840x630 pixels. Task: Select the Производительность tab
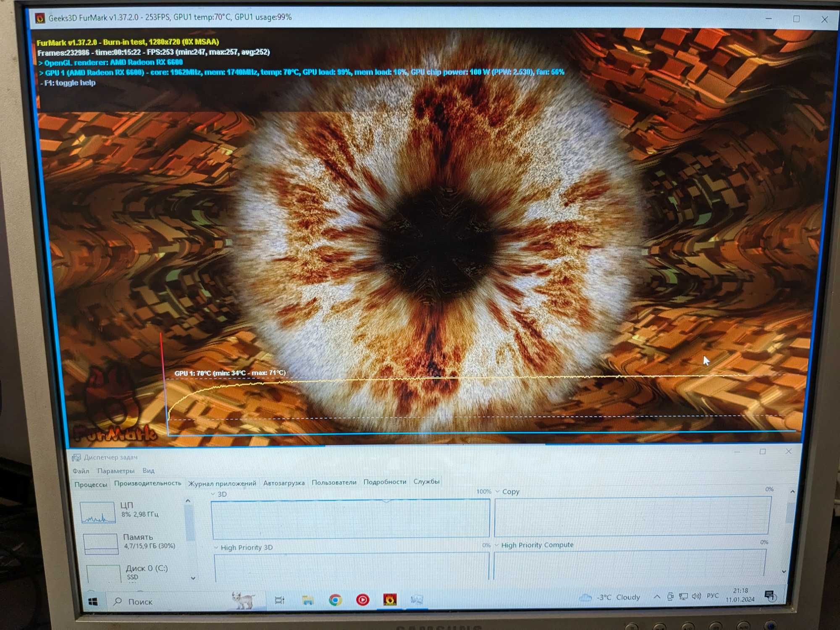(x=148, y=483)
